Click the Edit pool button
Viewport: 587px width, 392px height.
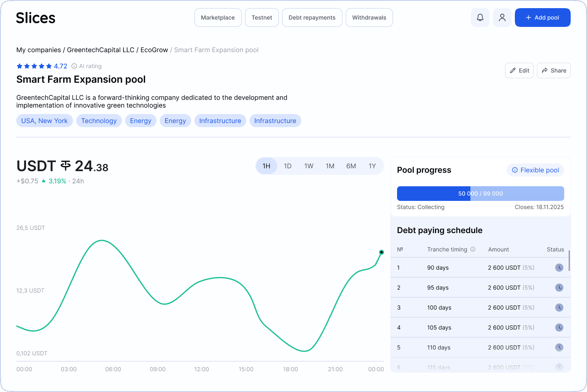click(x=519, y=70)
